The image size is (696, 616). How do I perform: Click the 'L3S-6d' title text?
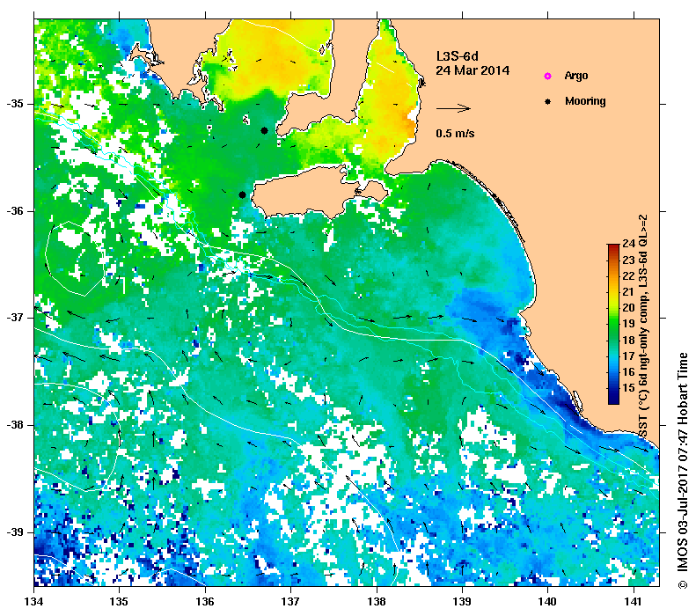(x=458, y=56)
